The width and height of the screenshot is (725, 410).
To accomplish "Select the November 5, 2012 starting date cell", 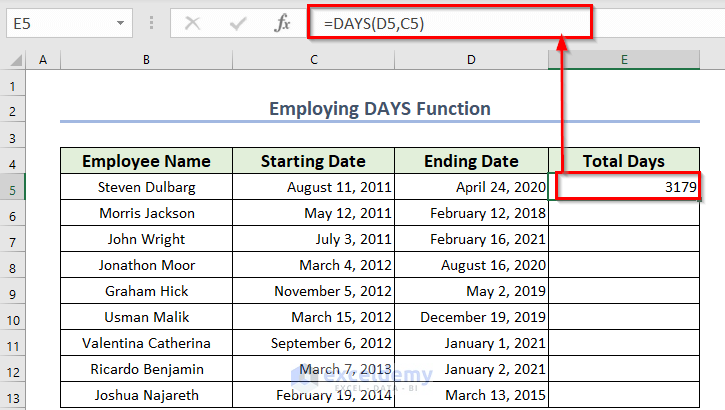I will click(x=314, y=291).
